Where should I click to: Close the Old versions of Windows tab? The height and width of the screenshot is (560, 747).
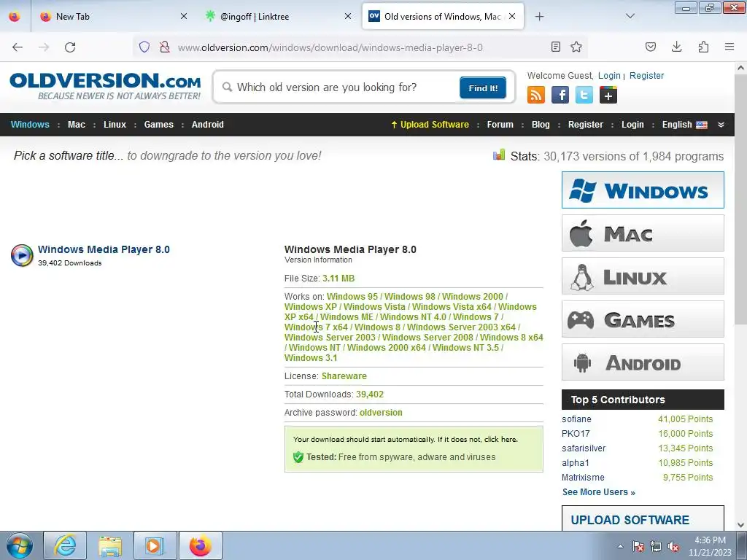[x=512, y=16]
